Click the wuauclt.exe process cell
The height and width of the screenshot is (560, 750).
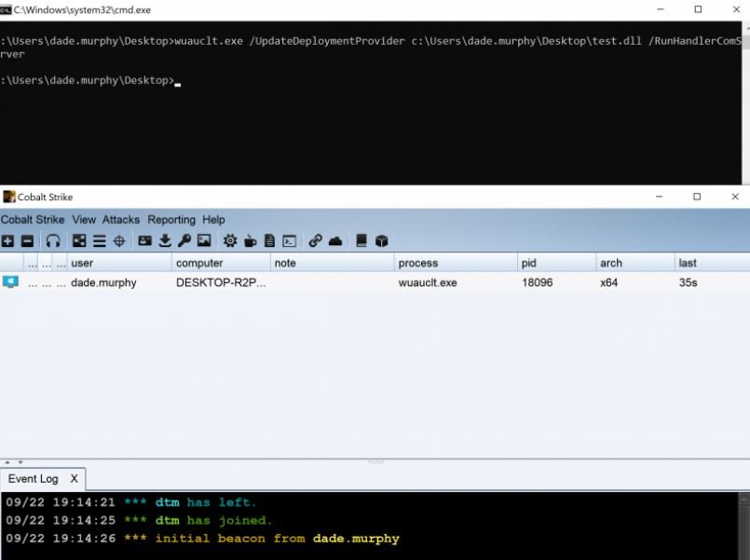coord(428,282)
